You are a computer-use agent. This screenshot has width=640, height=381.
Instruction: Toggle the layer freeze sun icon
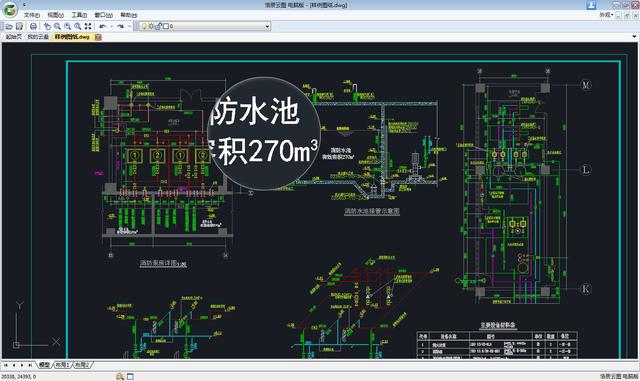pyautogui.click(x=151, y=26)
